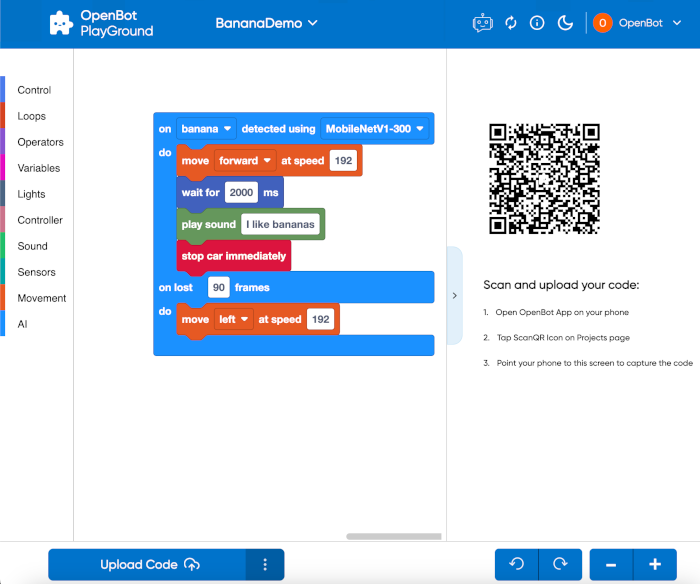Zoom out with the minus button
Image resolution: width=700 pixels, height=584 pixels.
tap(611, 564)
